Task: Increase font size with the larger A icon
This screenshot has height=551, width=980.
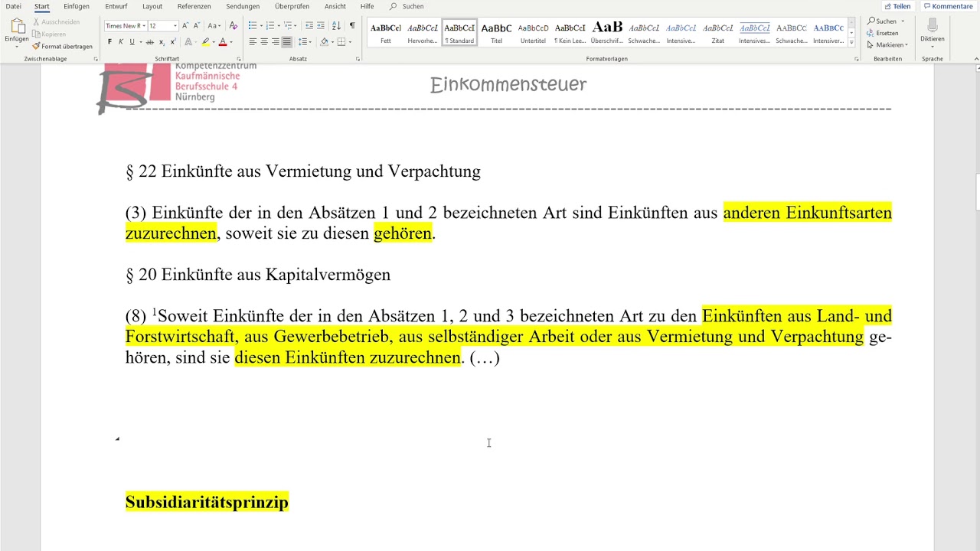Action: tap(185, 26)
